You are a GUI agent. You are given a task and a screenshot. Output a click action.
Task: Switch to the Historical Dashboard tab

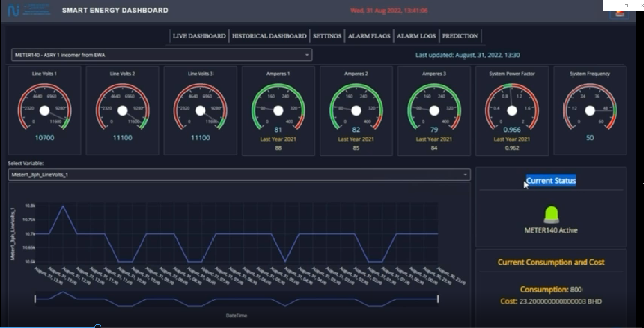click(269, 36)
